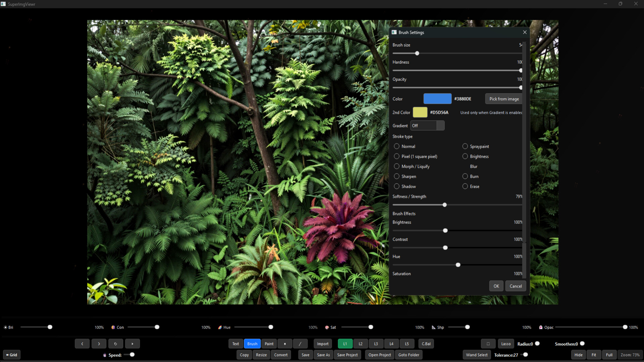The image size is (644, 362).
Task: Select the Normal stroke type
Action: pyautogui.click(x=397, y=146)
